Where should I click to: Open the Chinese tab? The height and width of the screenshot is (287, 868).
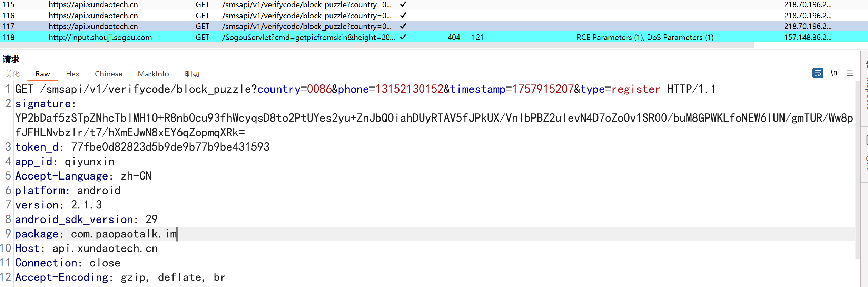pos(108,74)
